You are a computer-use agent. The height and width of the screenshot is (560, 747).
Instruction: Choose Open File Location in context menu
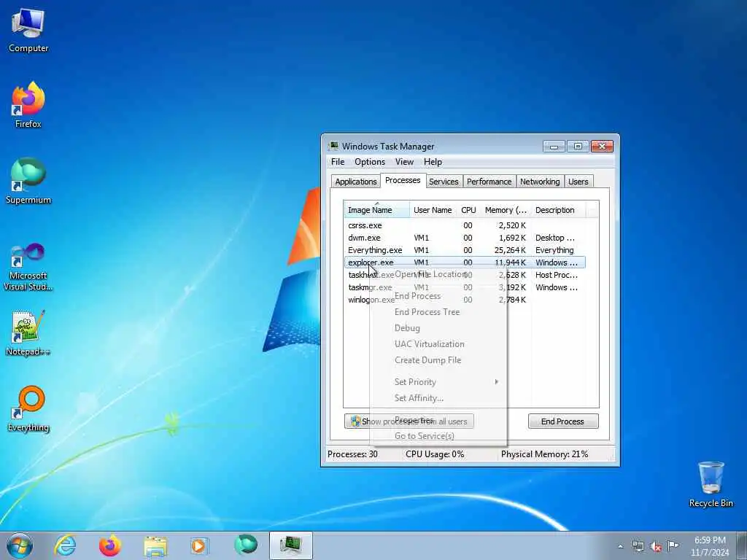click(438, 274)
